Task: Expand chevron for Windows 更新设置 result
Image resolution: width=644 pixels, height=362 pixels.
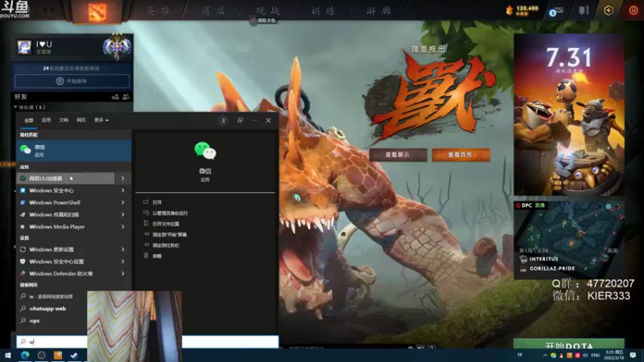Action: click(122, 249)
